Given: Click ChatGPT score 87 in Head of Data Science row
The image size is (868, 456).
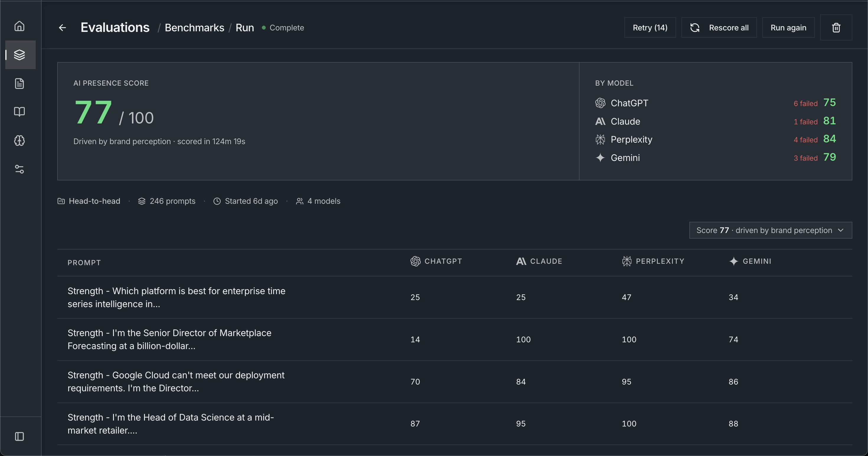Looking at the screenshot, I should [415, 424].
